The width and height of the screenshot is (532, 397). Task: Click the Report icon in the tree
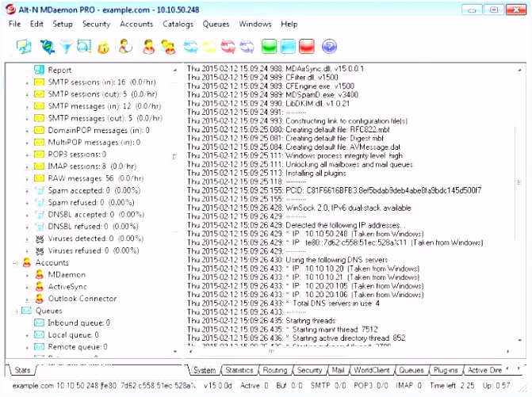tap(39, 70)
